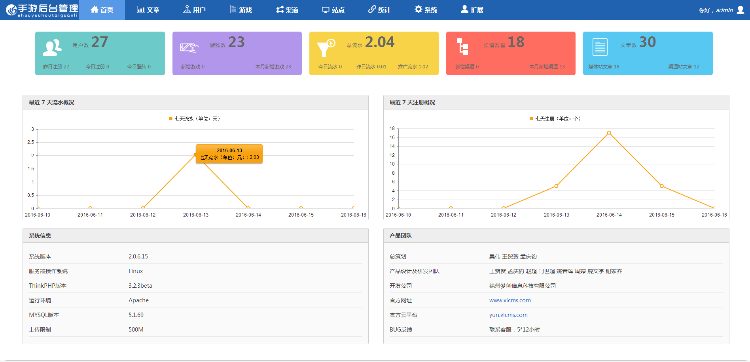Open the nav item with arrows-exchange icon
Image resolution: width=750 pixels, height=362 pixels.
pos(287,10)
